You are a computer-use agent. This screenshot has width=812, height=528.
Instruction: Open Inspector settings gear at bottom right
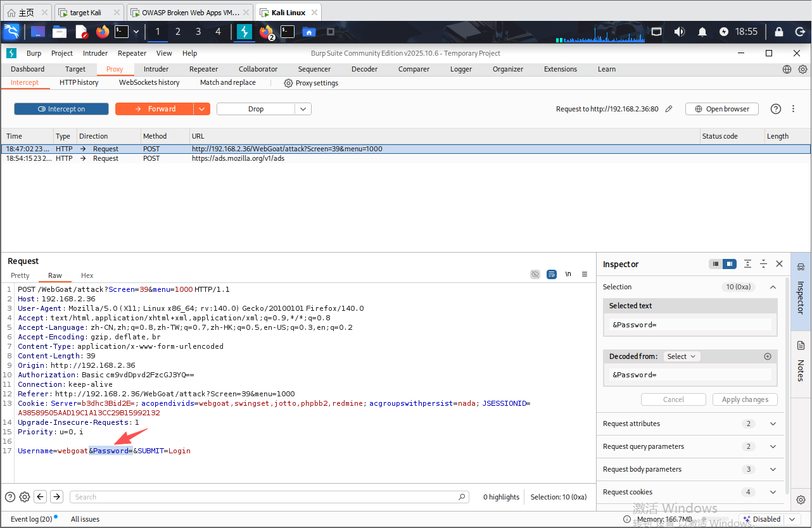pyautogui.click(x=801, y=500)
